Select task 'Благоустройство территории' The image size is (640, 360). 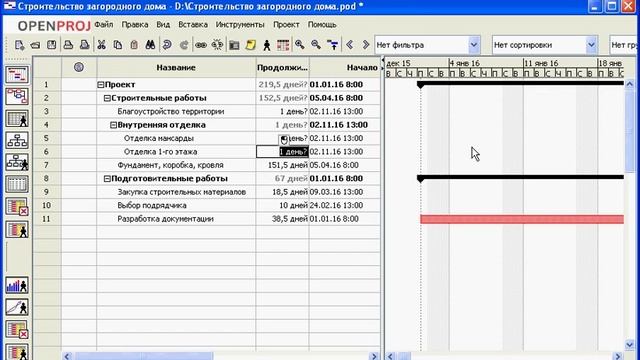[x=171, y=111]
